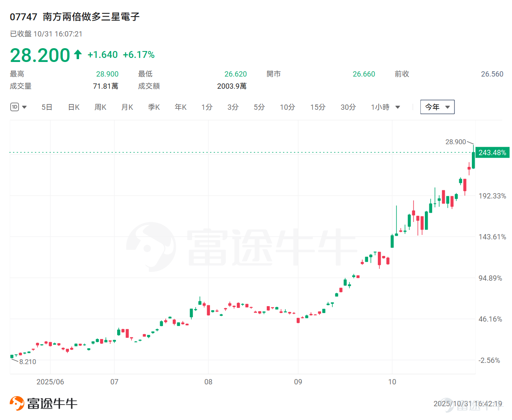Click the 8.210 low label on chart
The width and height of the screenshot is (512, 420).
28,362
